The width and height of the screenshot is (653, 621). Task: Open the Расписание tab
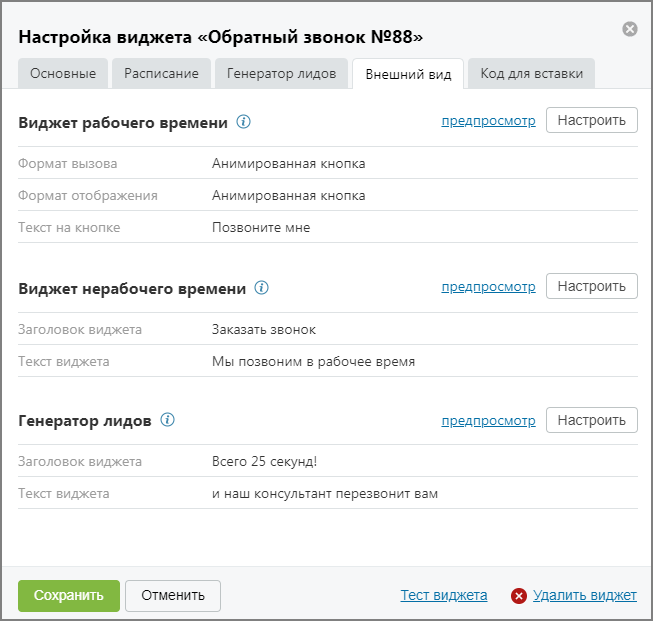point(161,73)
